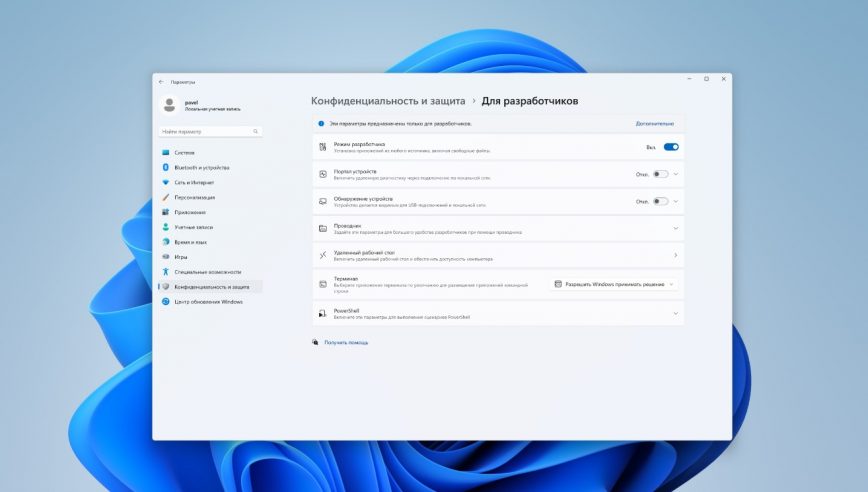
Task: Close the Параметры window
Action: tap(724, 79)
